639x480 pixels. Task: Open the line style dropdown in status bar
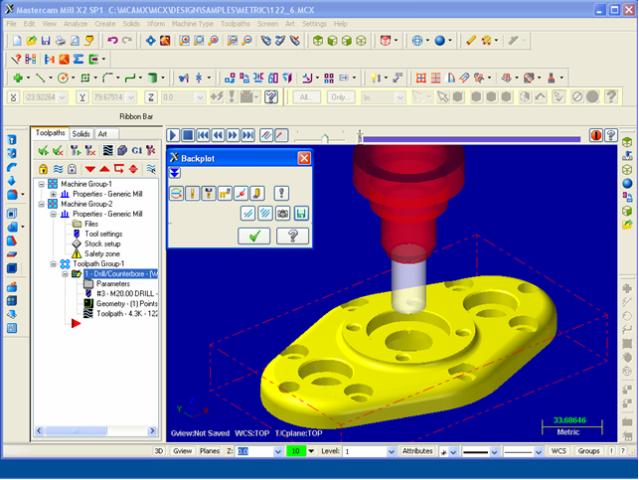tap(494, 451)
